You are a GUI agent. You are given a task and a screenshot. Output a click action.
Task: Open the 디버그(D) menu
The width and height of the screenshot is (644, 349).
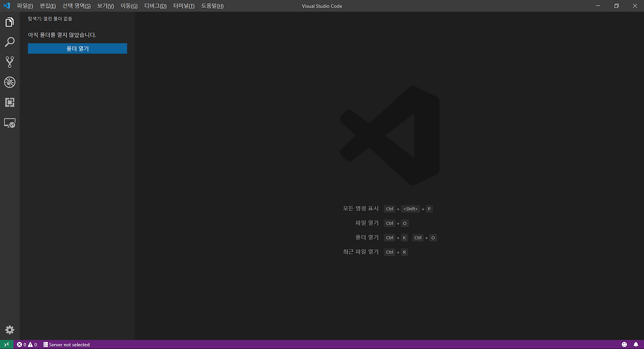pyautogui.click(x=155, y=6)
